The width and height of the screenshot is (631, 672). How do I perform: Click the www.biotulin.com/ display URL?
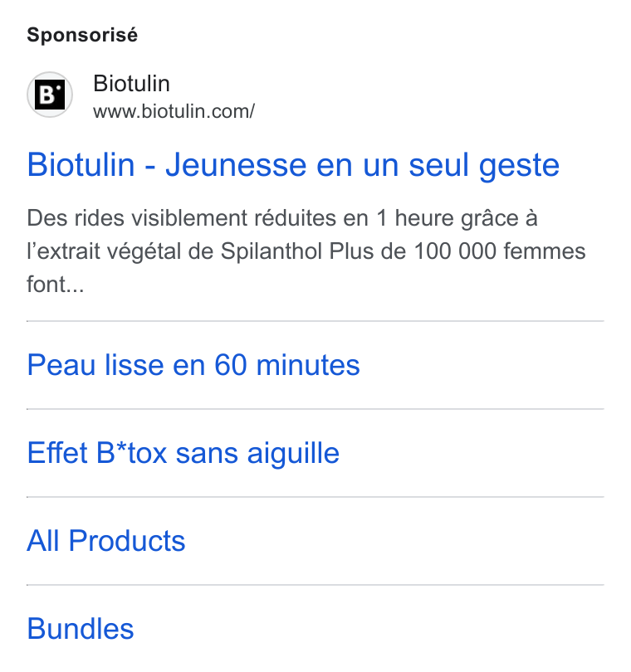(x=174, y=111)
